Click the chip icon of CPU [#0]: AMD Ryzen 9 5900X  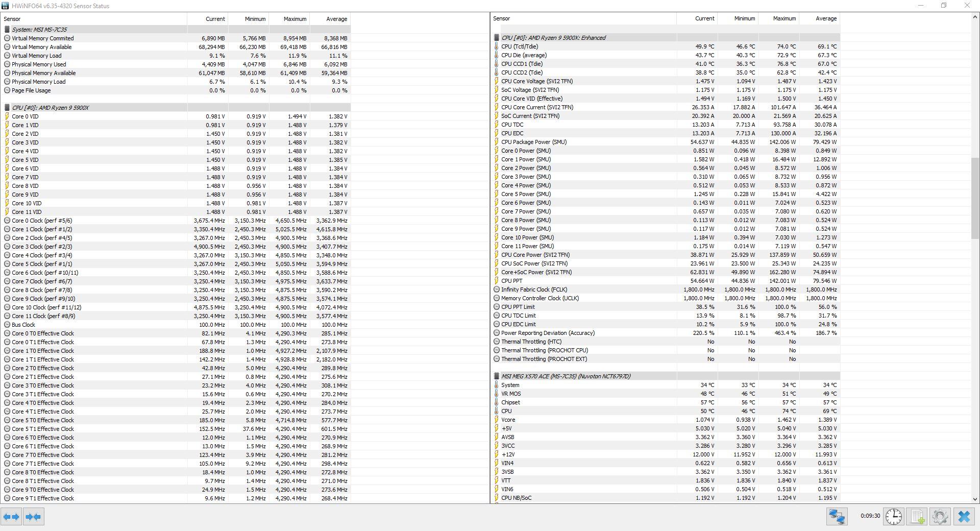tap(7, 108)
